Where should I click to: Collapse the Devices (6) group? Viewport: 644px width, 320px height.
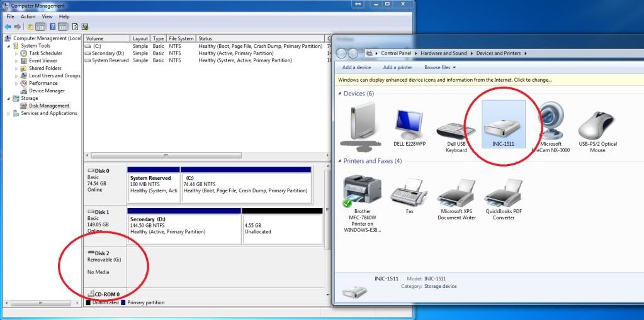pos(339,94)
